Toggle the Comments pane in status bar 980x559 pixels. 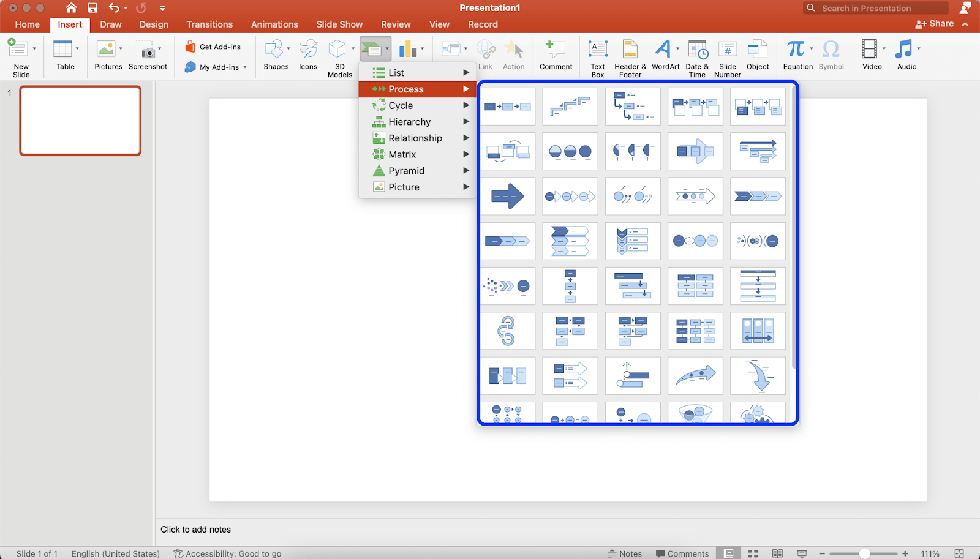[x=682, y=553]
